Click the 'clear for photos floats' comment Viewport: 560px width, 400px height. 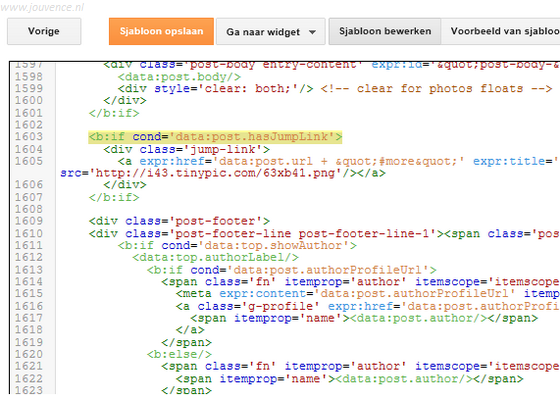pos(436,89)
